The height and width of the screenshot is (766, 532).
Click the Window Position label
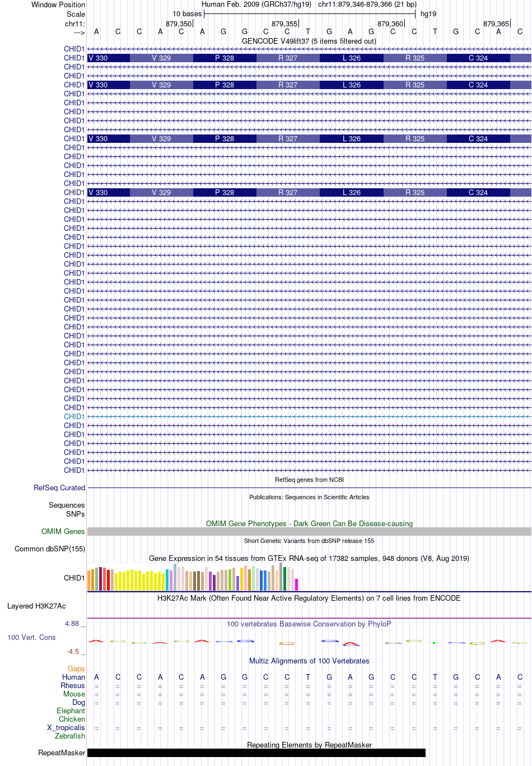coord(58,5)
